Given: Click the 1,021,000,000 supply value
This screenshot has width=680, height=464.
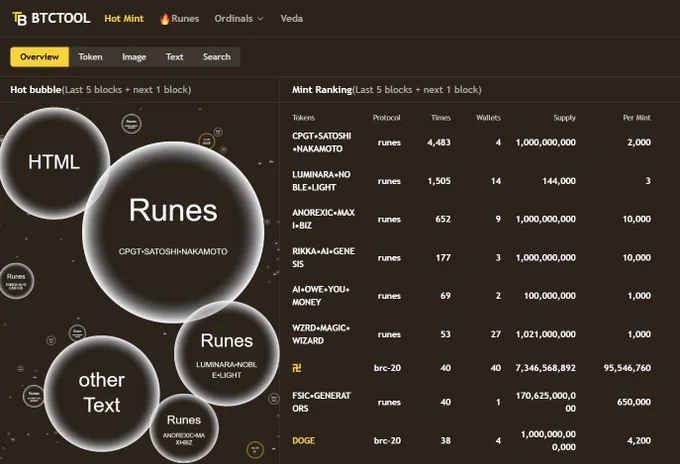Looking at the screenshot, I should coord(546,334).
